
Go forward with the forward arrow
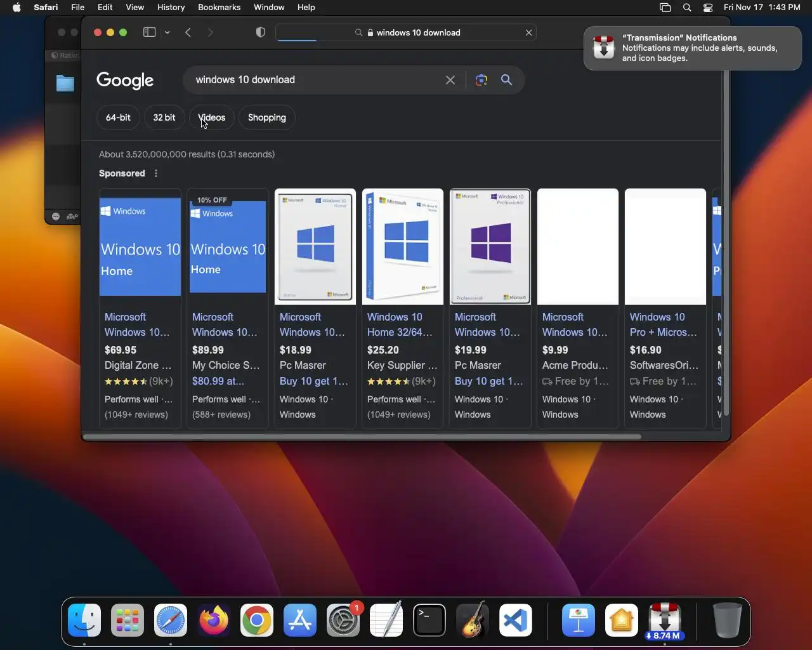pyautogui.click(x=211, y=32)
